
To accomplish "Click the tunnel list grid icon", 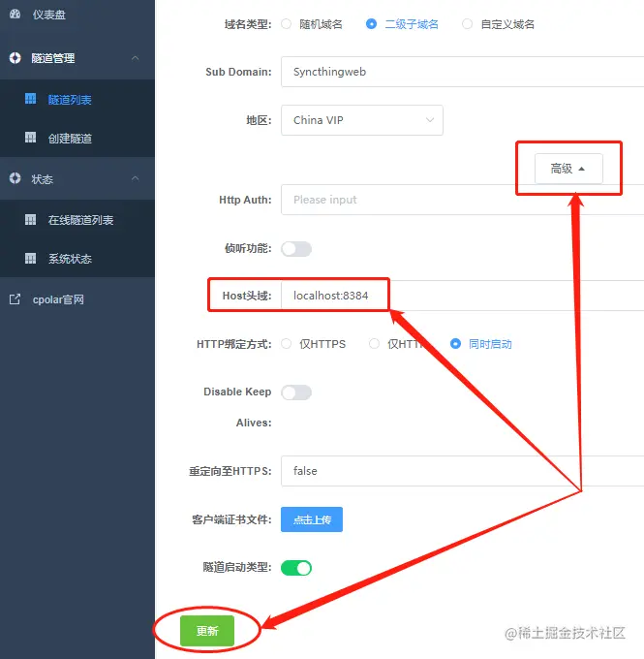I will click(30, 99).
